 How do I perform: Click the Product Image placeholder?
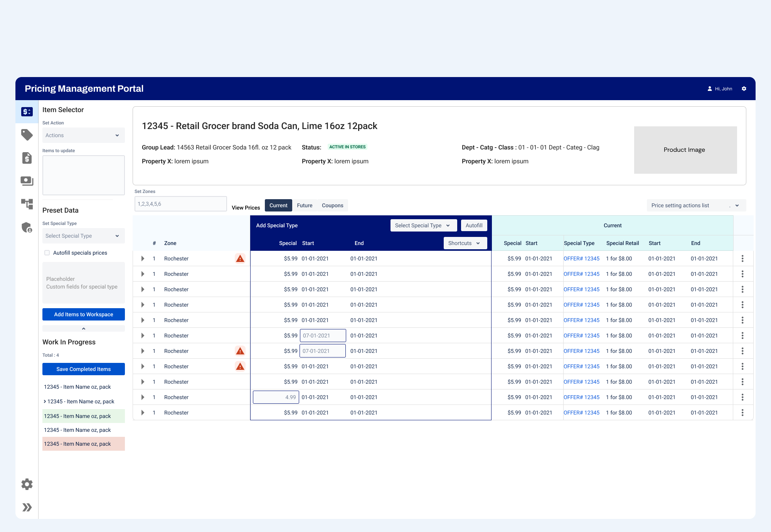pyautogui.click(x=685, y=150)
